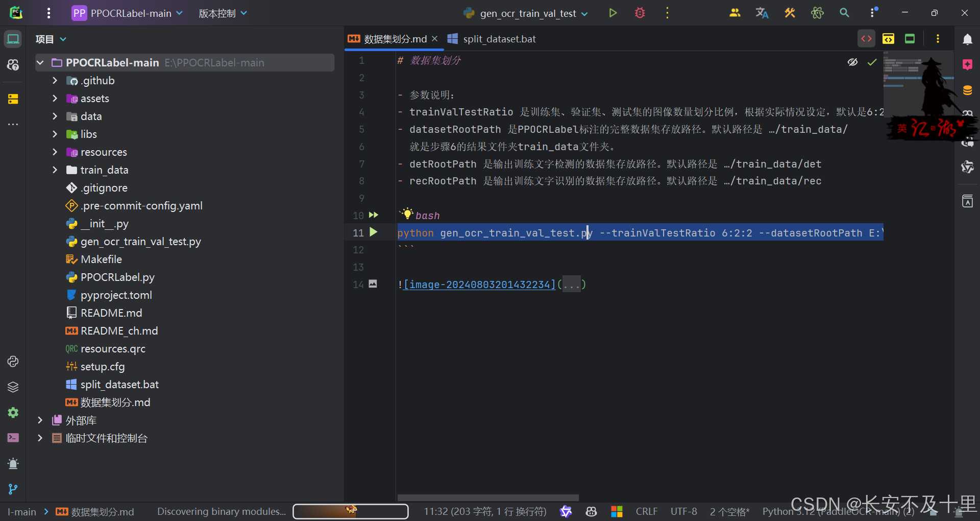Click the translate icon in title bar
The image size is (980, 521).
(762, 13)
